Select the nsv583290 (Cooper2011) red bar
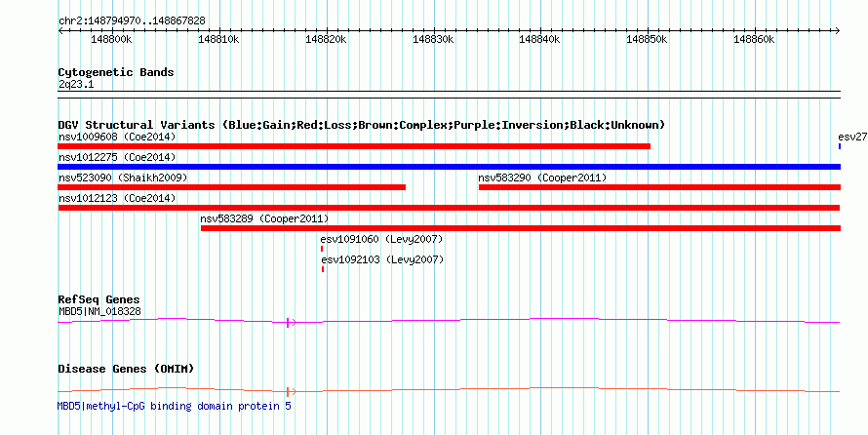 point(660,187)
